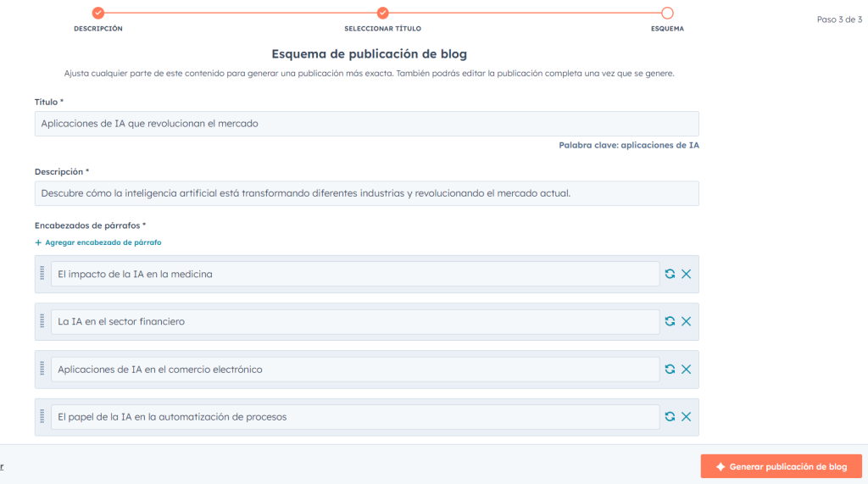Delete heading 'La IA en el sector financiero'
The width and height of the screenshot is (868, 484).
pos(687,322)
